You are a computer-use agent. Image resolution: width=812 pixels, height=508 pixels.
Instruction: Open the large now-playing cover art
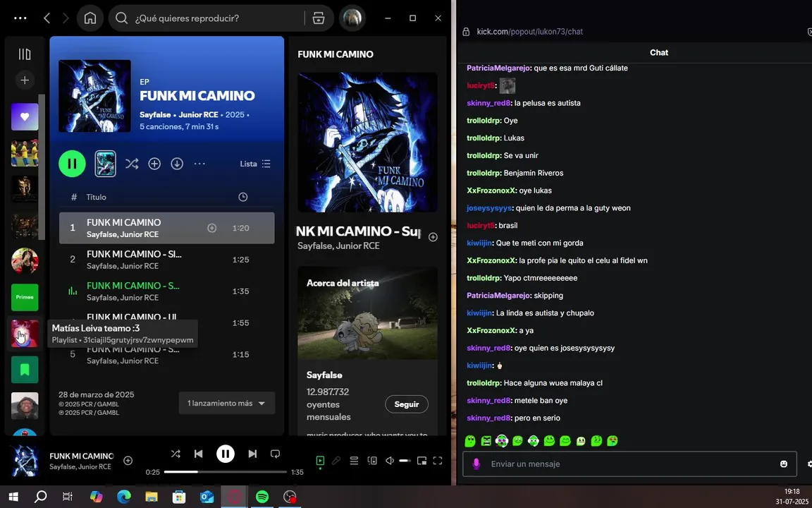(368, 142)
